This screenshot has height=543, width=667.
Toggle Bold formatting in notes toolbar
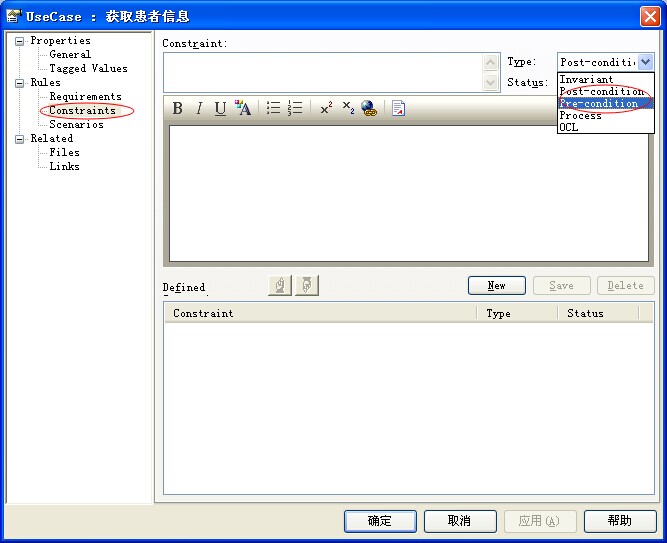click(x=178, y=109)
